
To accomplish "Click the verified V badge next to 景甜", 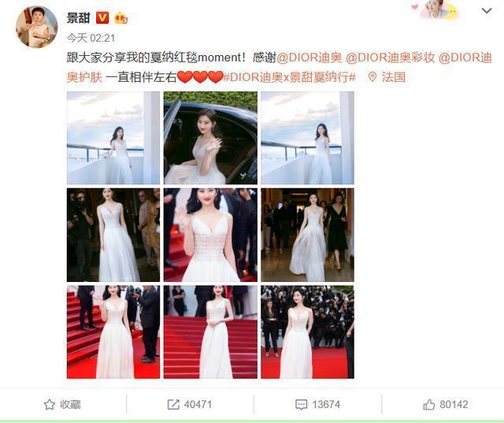I will tap(102, 17).
